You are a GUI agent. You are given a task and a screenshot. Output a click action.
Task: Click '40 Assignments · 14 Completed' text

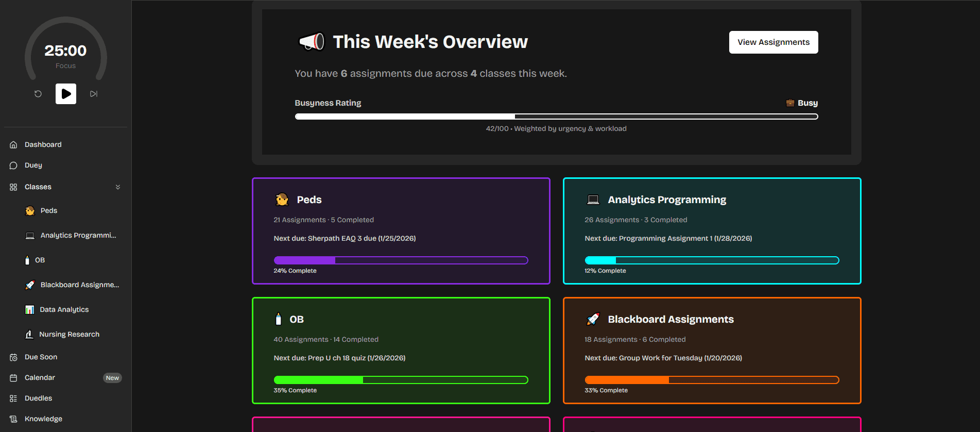(326, 340)
